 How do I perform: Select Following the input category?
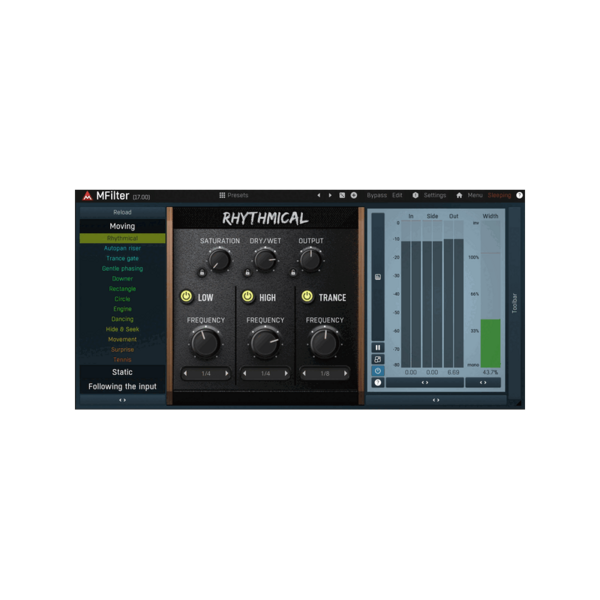(x=122, y=386)
